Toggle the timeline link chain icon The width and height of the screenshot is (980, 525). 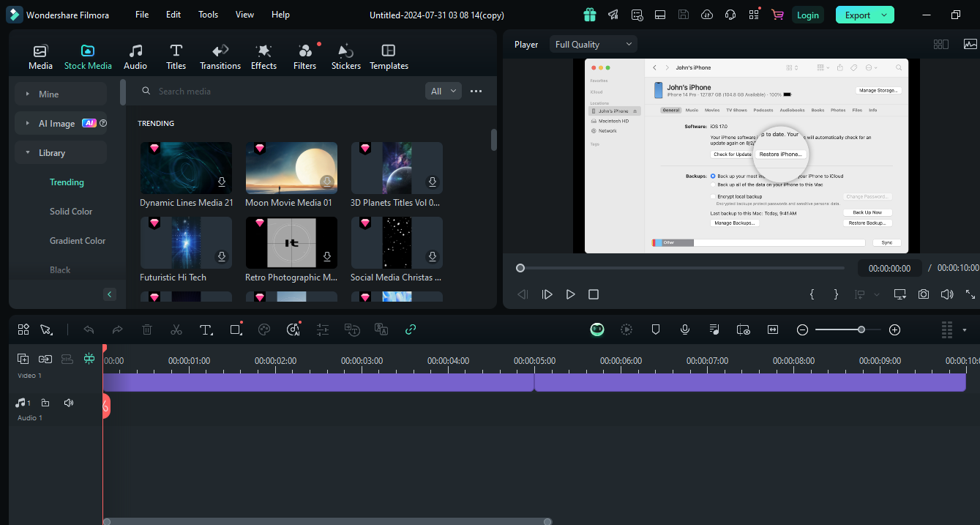[411, 329]
